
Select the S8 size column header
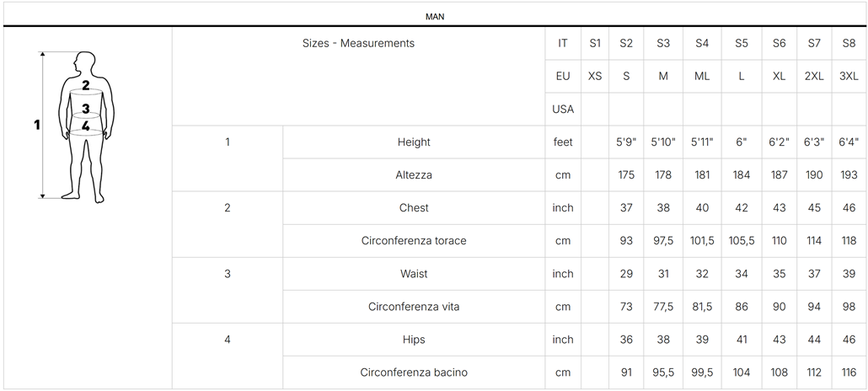coord(849,43)
